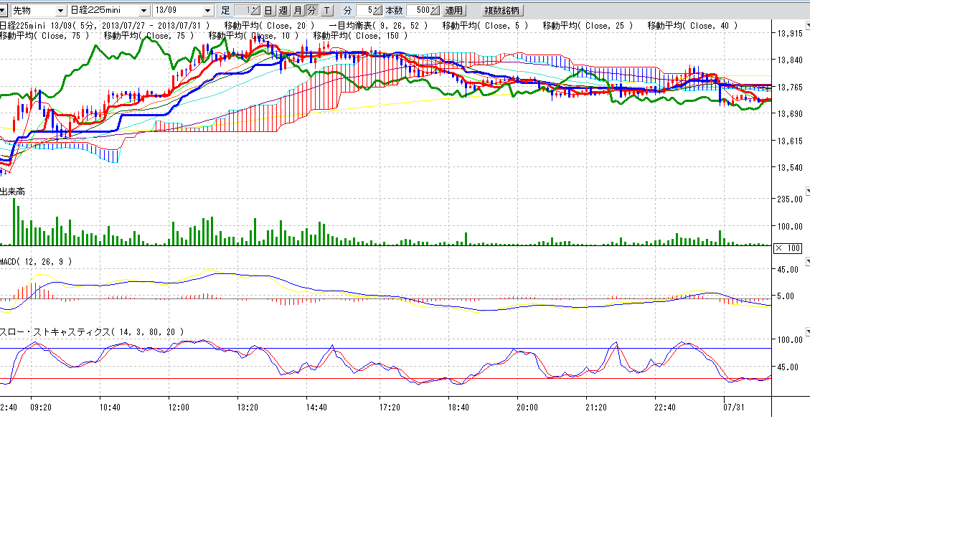Viewport: 980px width, 551px height.
Task: Open 出来高 volume panel options arrow
Action: click(809, 192)
